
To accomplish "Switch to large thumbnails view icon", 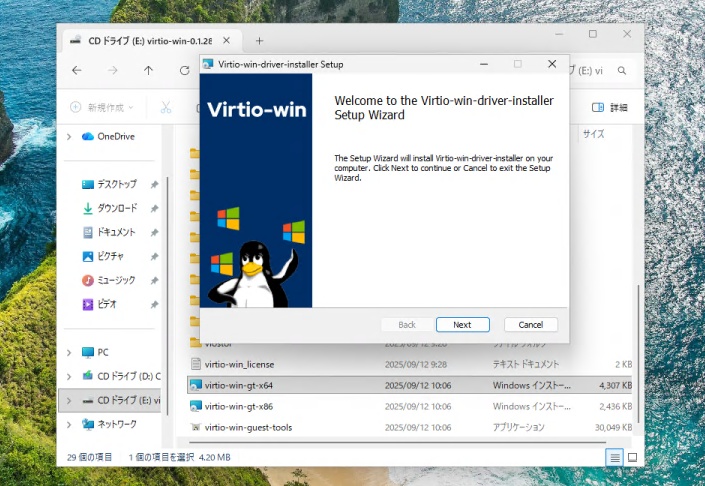I will point(630,457).
